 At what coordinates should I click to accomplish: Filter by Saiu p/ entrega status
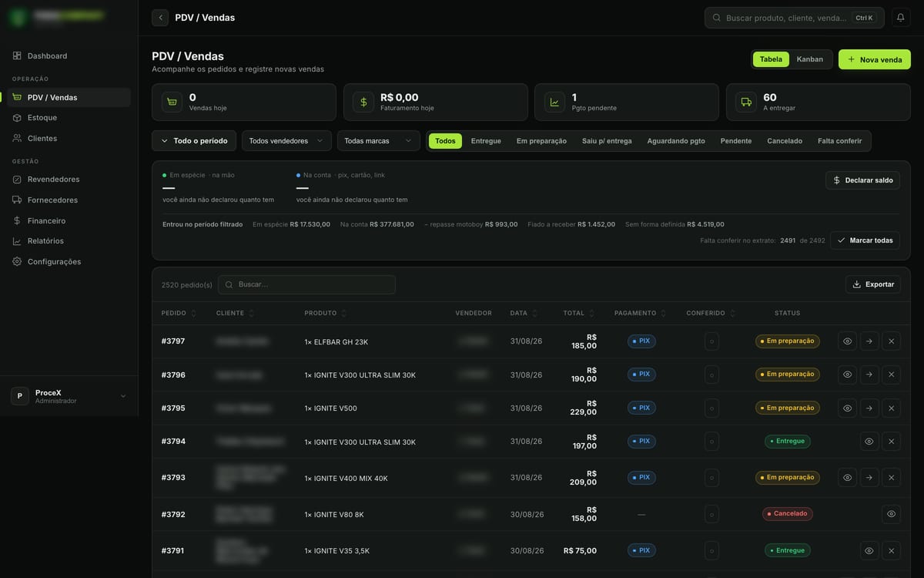pos(607,141)
